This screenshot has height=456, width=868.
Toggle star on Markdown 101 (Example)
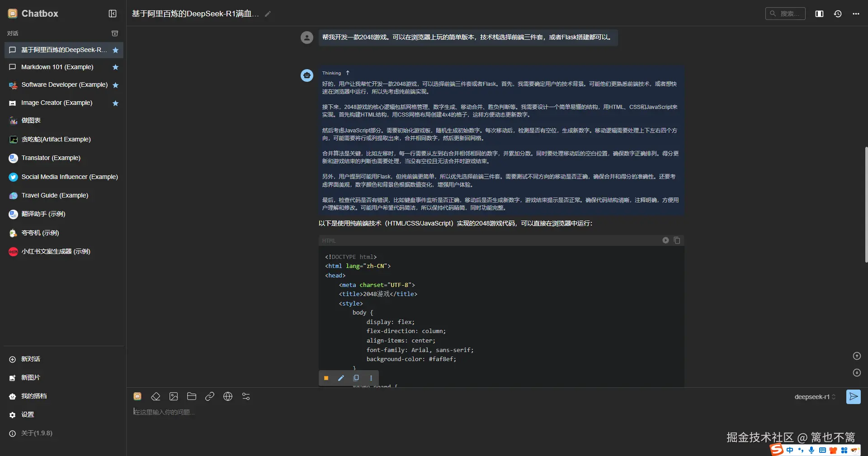pyautogui.click(x=115, y=67)
